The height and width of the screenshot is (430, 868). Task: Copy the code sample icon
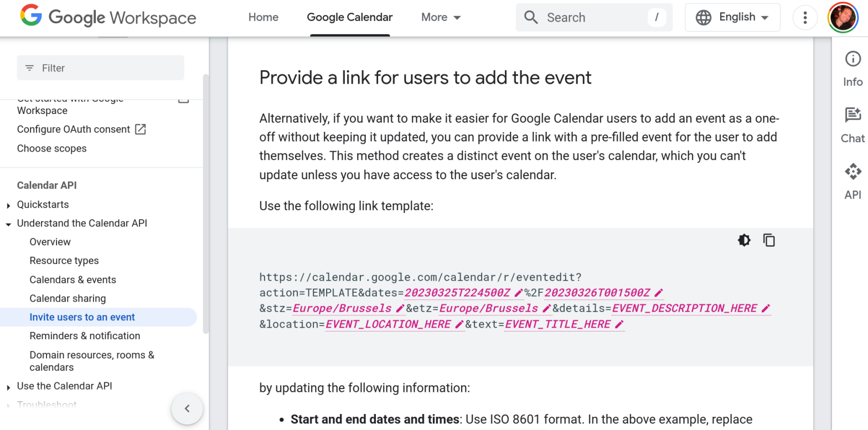[769, 240]
